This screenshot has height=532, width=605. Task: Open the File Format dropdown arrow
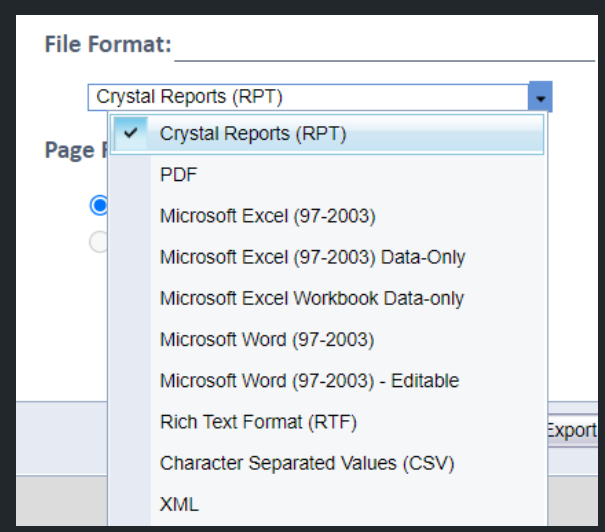[x=540, y=97]
